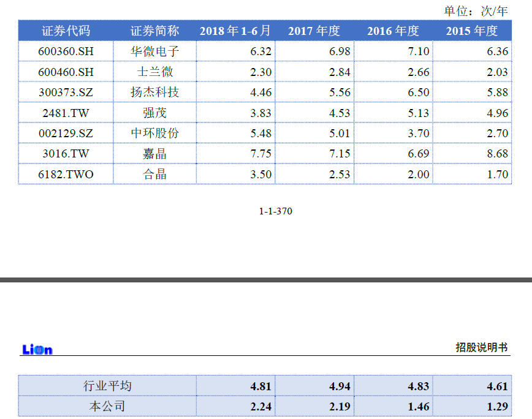Click industry average 2016 value 4.83
532x419 pixels.
click(x=419, y=386)
